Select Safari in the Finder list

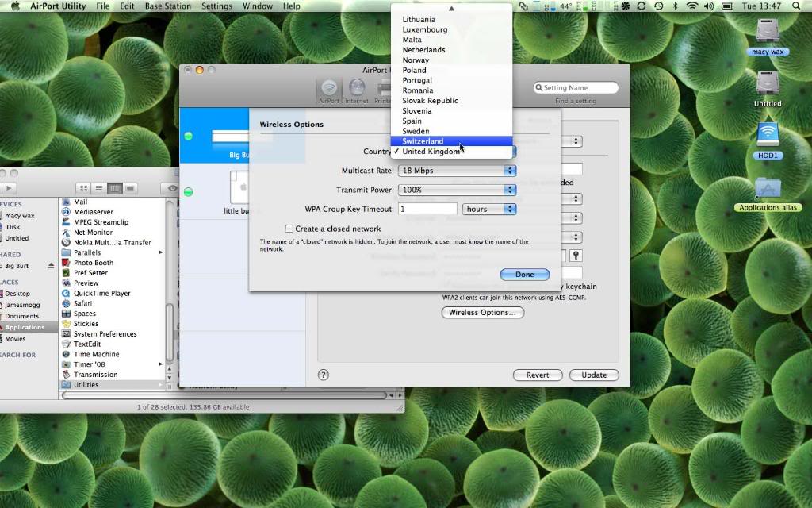(x=82, y=303)
